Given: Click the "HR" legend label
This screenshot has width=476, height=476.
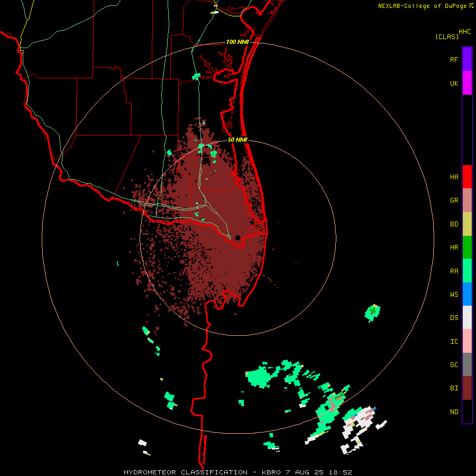Looking at the screenshot, I should point(454,248).
